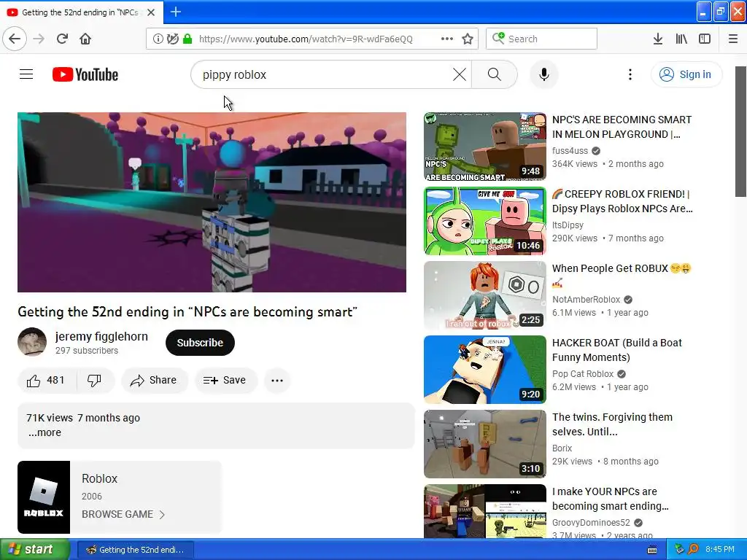Image resolution: width=747 pixels, height=560 pixels.
Task: Open 'The twins. Forgiving them selves' thumbnail
Action: (x=485, y=444)
